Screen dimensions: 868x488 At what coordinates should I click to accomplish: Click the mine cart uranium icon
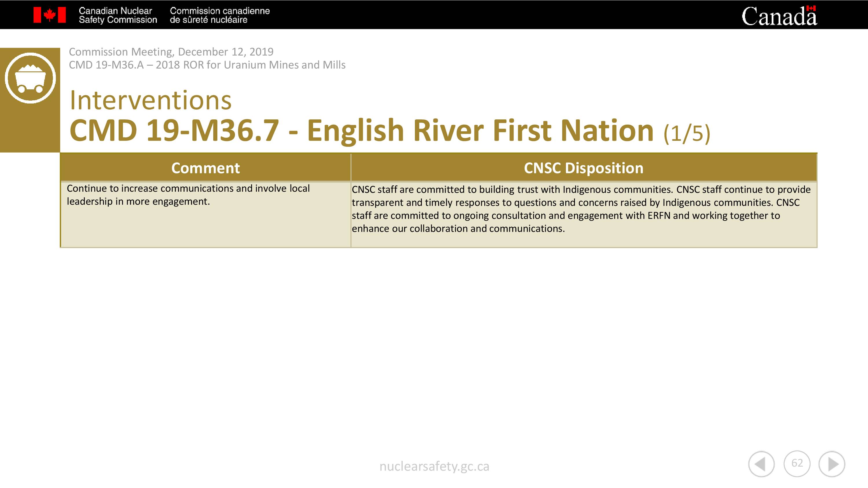(x=30, y=78)
